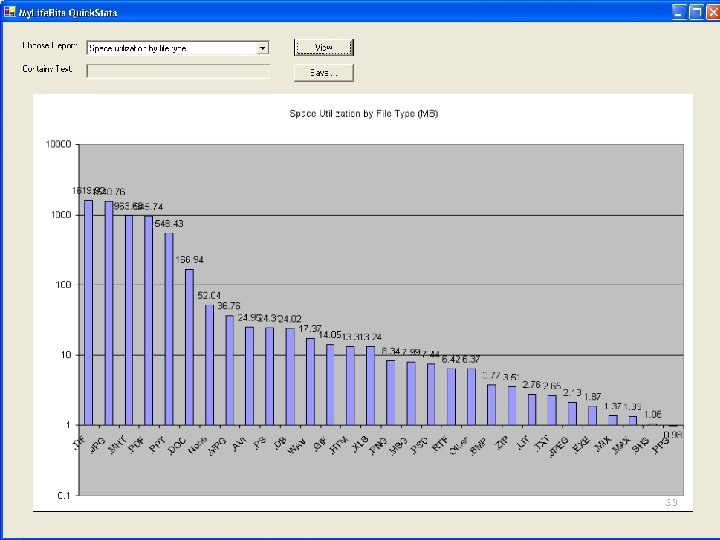Focus the Contains Text input field

coord(178,71)
